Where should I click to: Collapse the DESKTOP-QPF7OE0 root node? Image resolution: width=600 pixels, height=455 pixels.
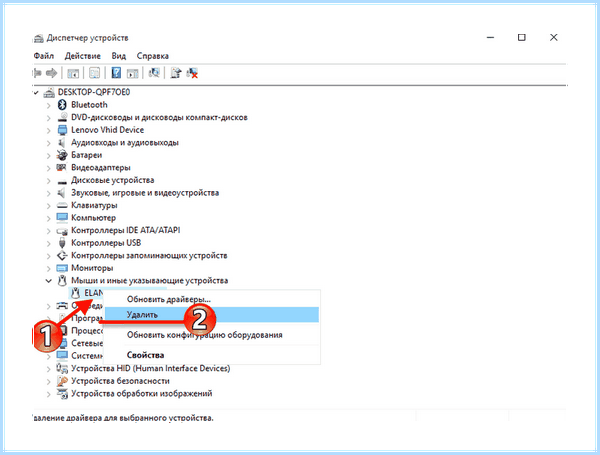pyautogui.click(x=36, y=92)
